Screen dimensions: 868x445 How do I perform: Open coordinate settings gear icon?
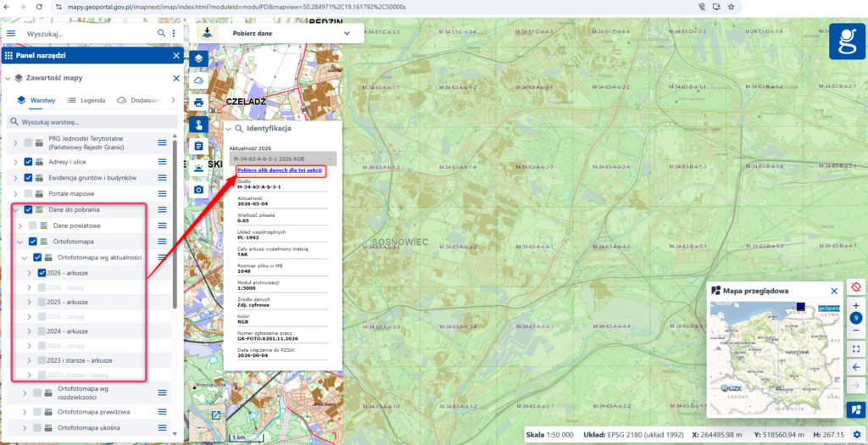pyautogui.click(x=857, y=435)
